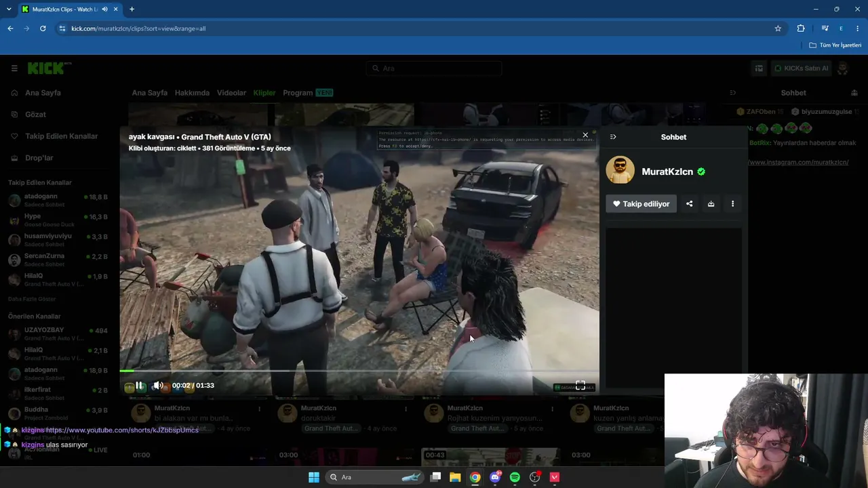Open the hamburger sidebar menu
The height and width of the screenshot is (488, 868).
tap(14, 68)
